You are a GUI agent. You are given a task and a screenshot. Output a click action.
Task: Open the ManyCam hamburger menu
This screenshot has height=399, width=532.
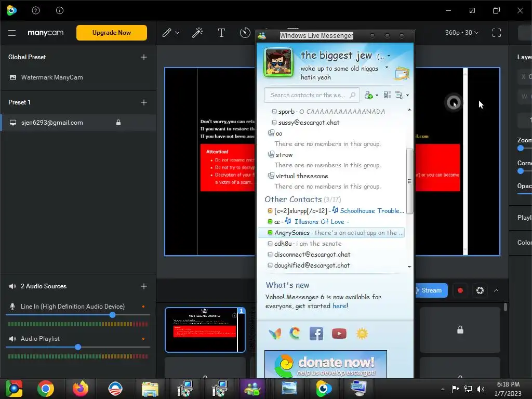tap(12, 33)
